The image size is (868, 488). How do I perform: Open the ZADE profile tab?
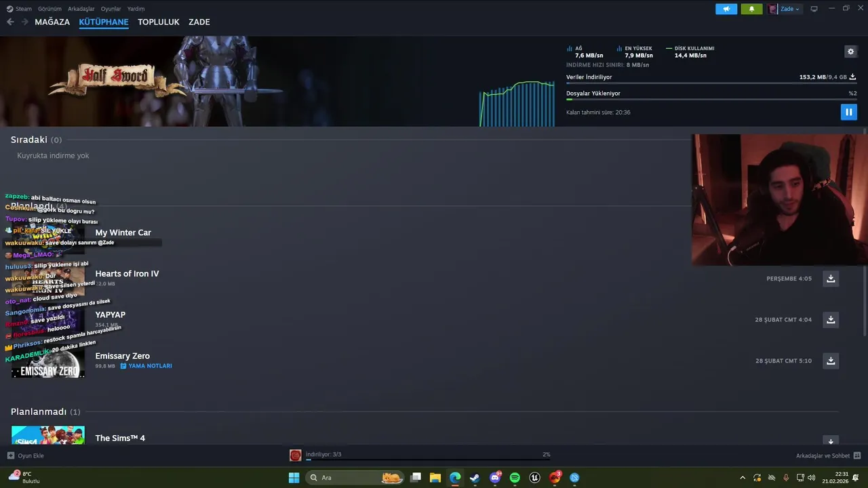coord(199,22)
